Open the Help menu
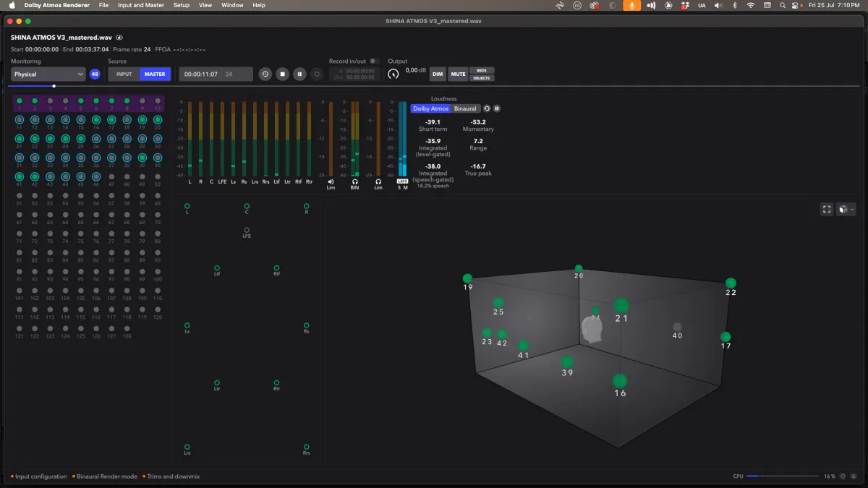Screen dimensions: 868x488 (x=259, y=5)
